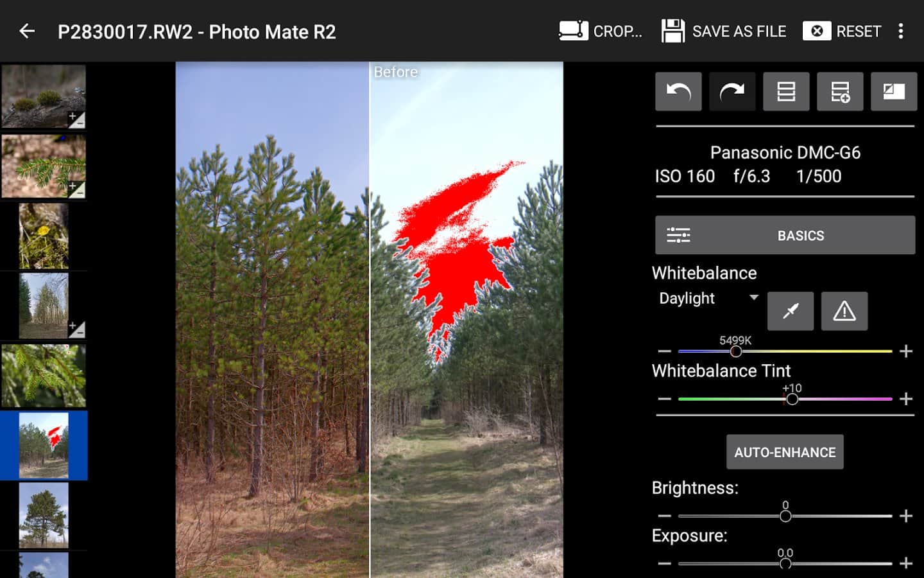The image size is (924, 578).
Task: Select the lone pine tree thumbnail
Action: [x=44, y=515]
